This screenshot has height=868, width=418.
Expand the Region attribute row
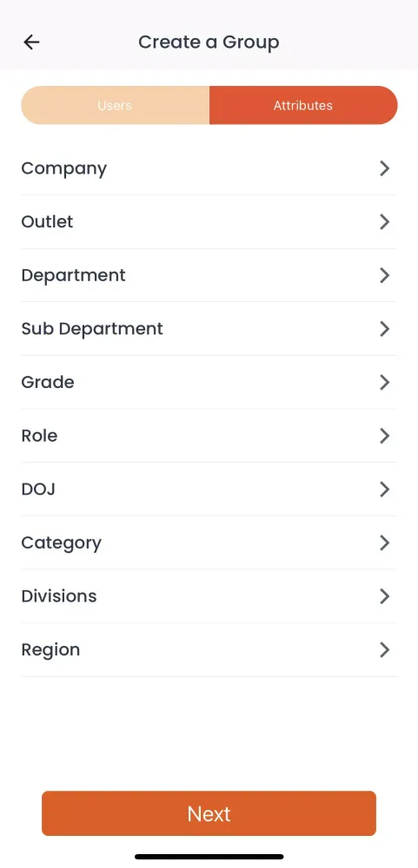(x=209, y=649)
